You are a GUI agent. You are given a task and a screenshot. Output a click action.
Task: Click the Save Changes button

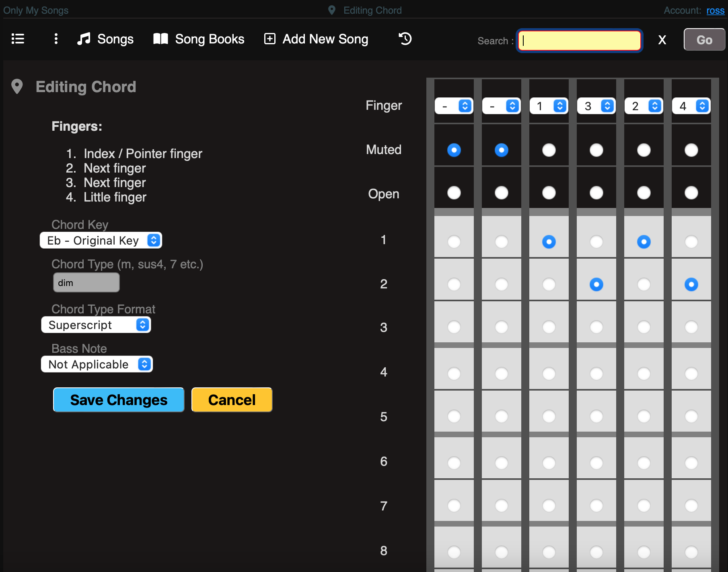[119, 400]
